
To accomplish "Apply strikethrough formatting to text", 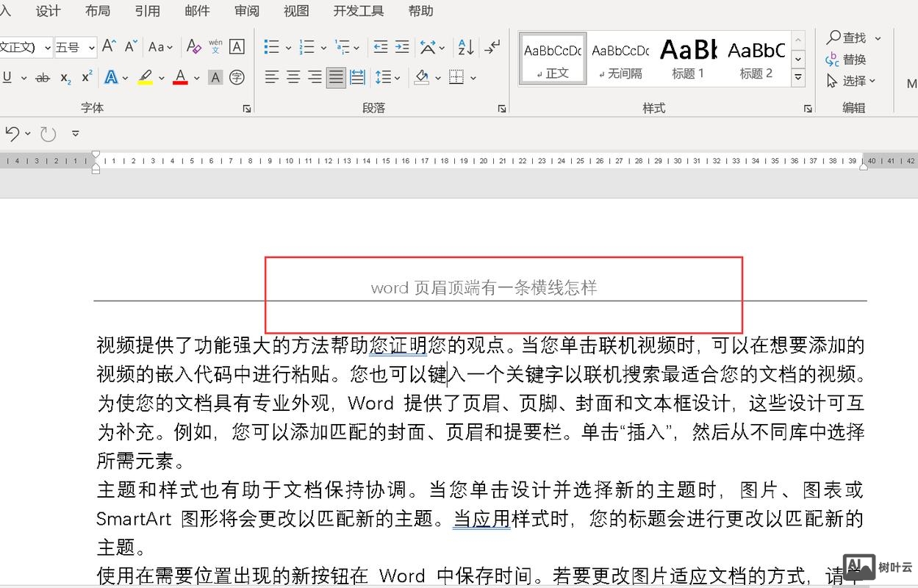I will point(43,77).
